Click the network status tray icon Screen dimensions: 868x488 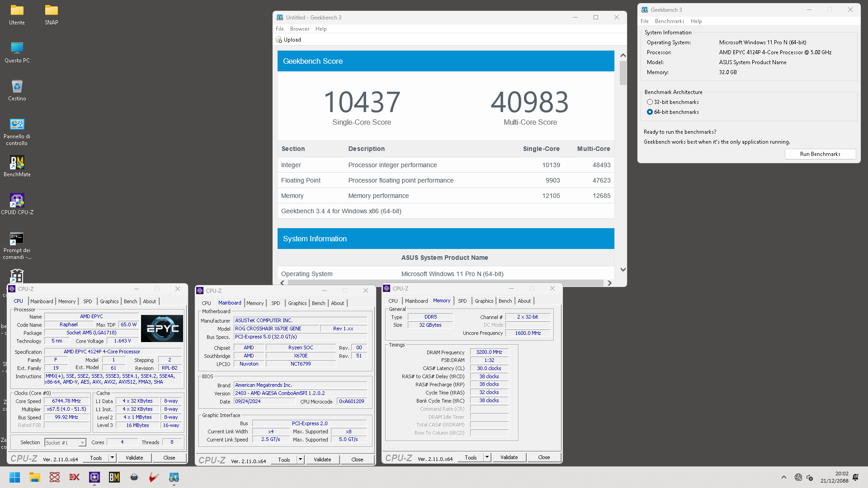798,477
